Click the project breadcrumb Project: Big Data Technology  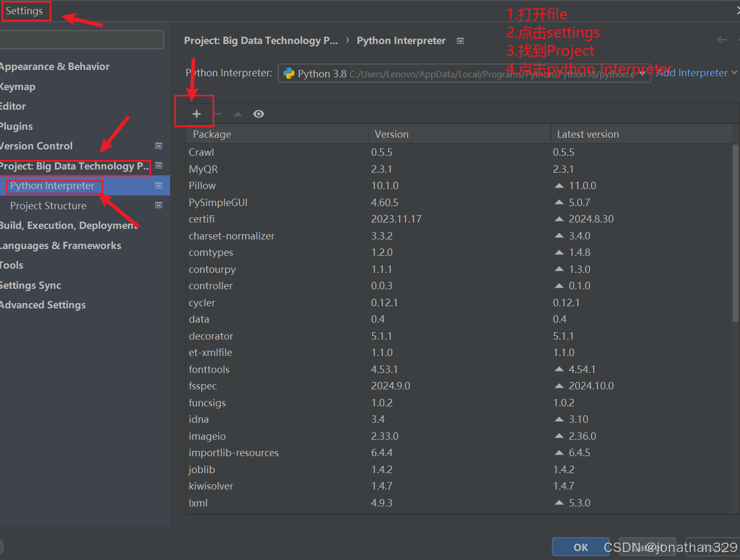click(261, 41)
